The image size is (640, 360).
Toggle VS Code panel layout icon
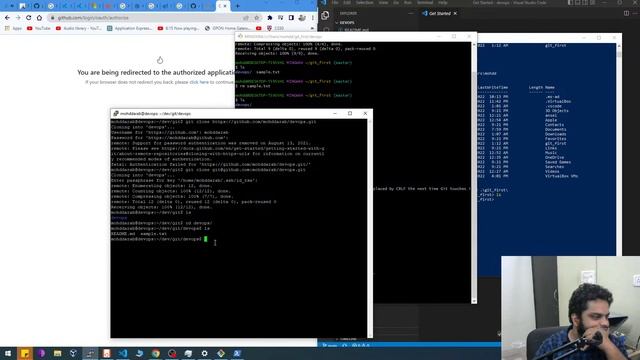point(578,2)
